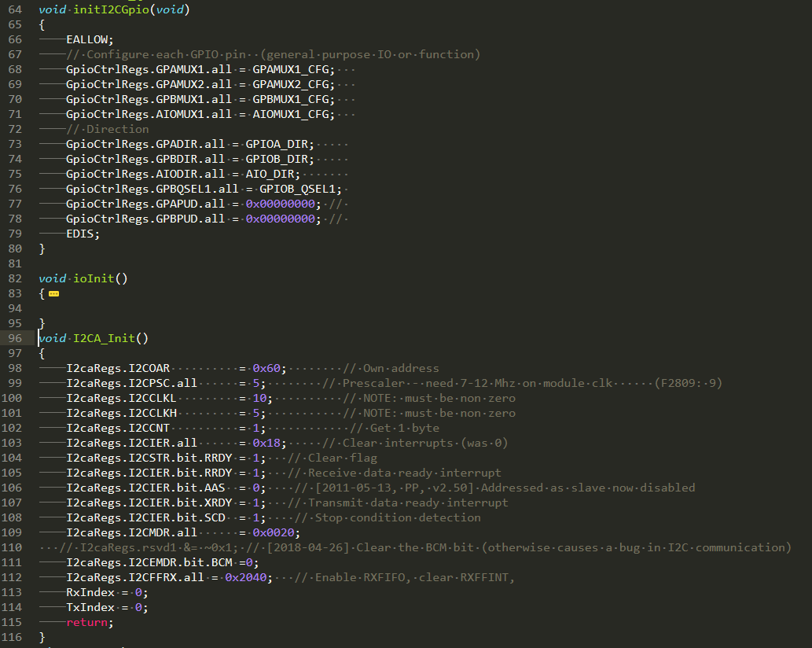Image resolution: width=812 pixels, height=648 pixels.
Task: Click line number 64 in the gutter
Action: click(x=15, y=9)
